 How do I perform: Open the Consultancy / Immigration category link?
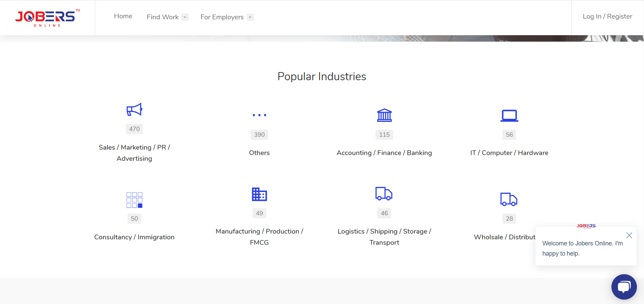(x=134, y=237)
